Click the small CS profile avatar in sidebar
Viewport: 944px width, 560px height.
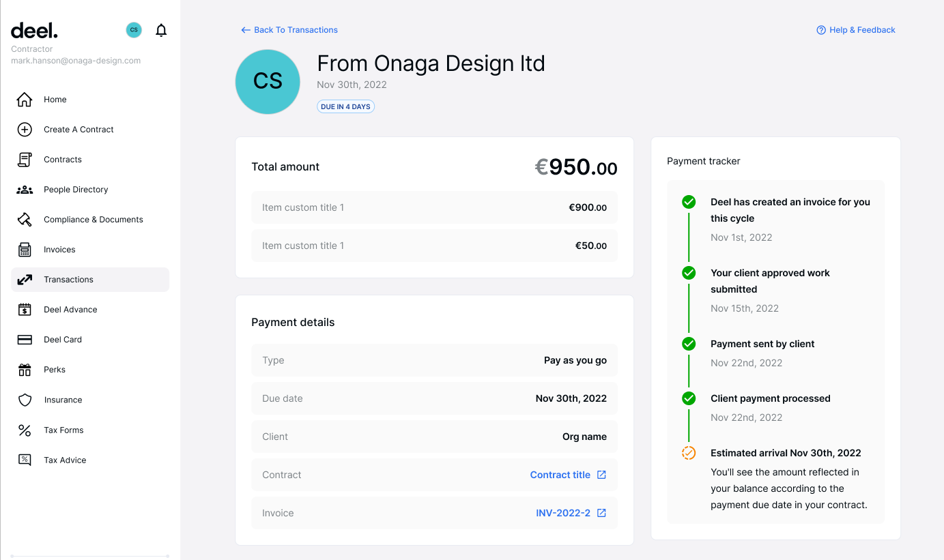point(134,30)
